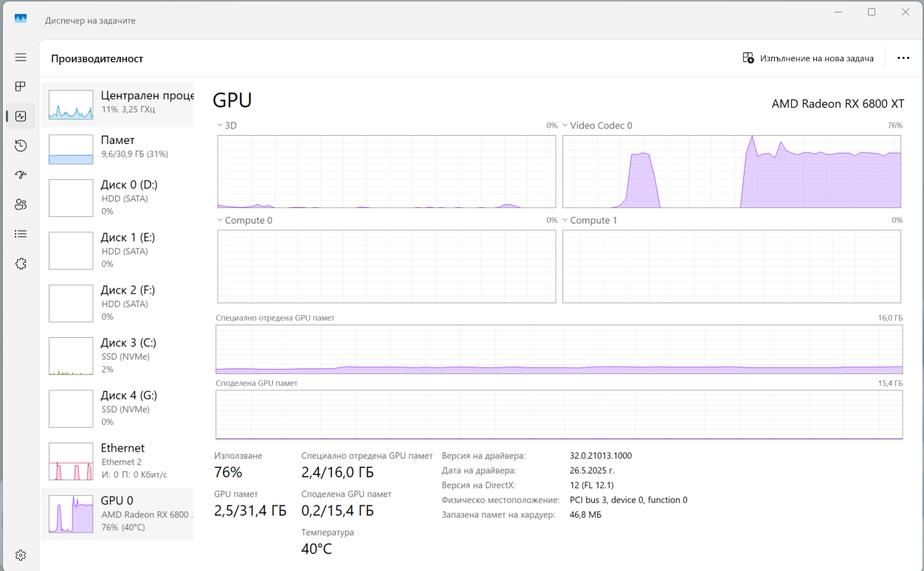
Task: Select the Памет memory entry
Action: [117, 148]
